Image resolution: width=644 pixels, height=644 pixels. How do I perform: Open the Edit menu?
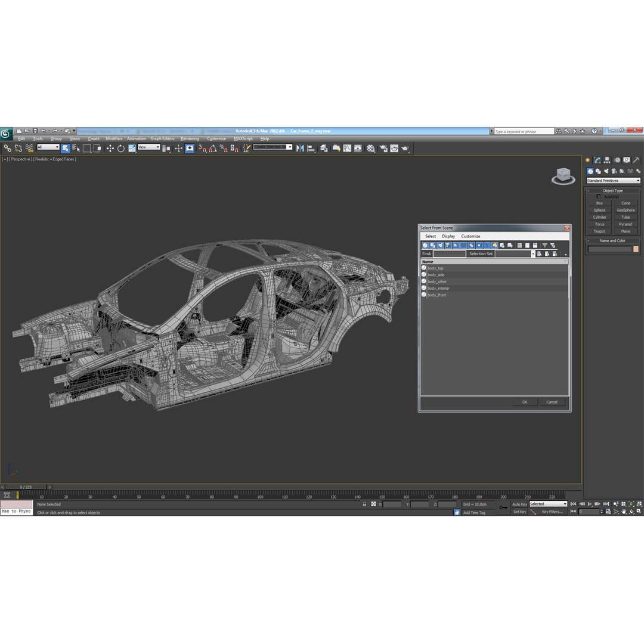pyautogui.click(x=21, y=139)
